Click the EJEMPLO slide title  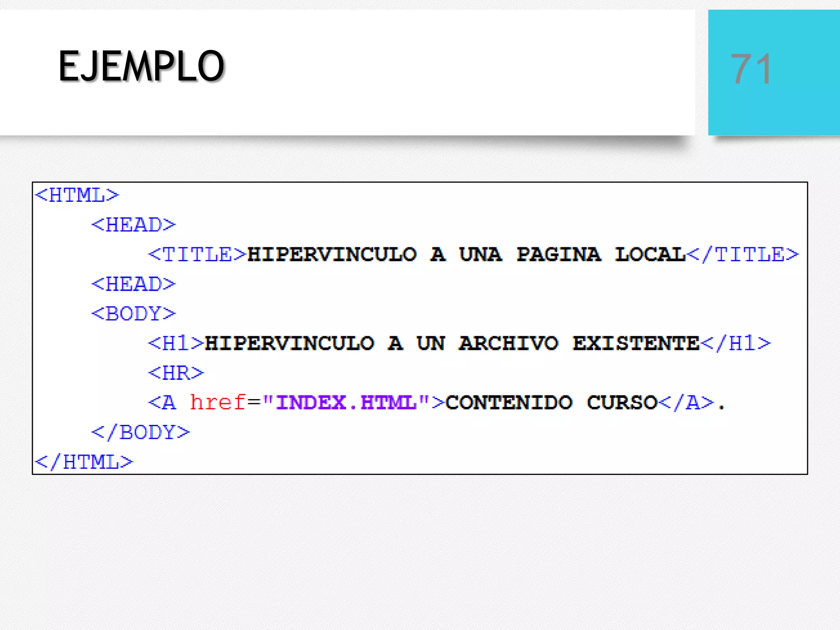click(x=142, y=66)
